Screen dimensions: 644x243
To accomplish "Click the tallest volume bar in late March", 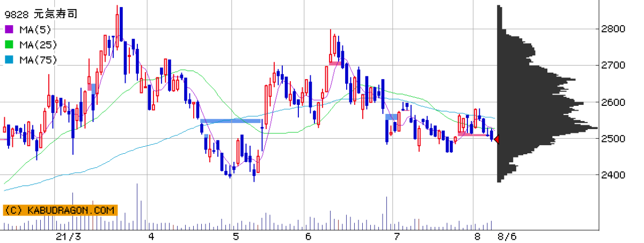I will [137, 207].
